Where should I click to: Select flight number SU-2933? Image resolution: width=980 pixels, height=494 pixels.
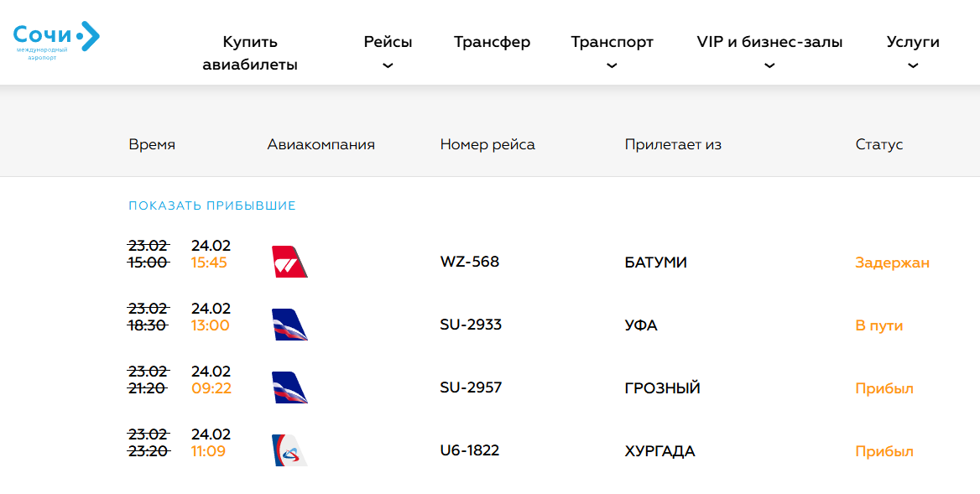coord(471,325)
